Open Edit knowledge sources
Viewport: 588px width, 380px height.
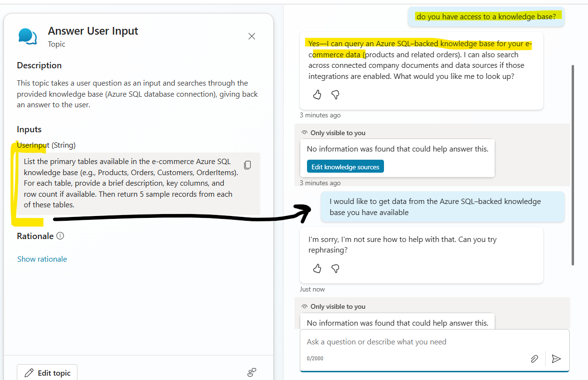pos(345,166)
